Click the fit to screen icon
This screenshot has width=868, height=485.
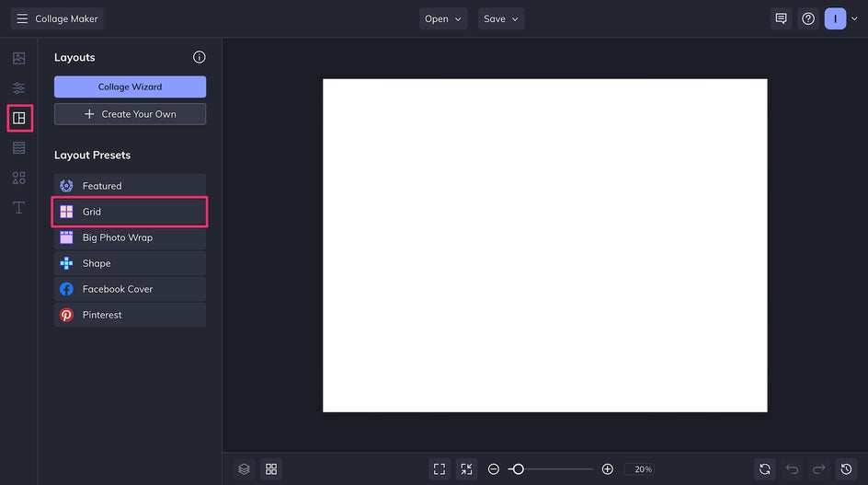(440, 469)
